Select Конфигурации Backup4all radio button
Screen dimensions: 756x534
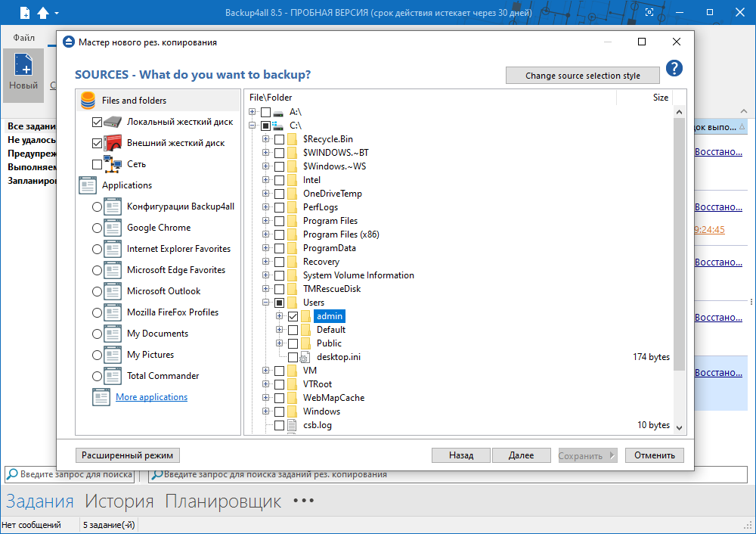click(x=97, y=207)
